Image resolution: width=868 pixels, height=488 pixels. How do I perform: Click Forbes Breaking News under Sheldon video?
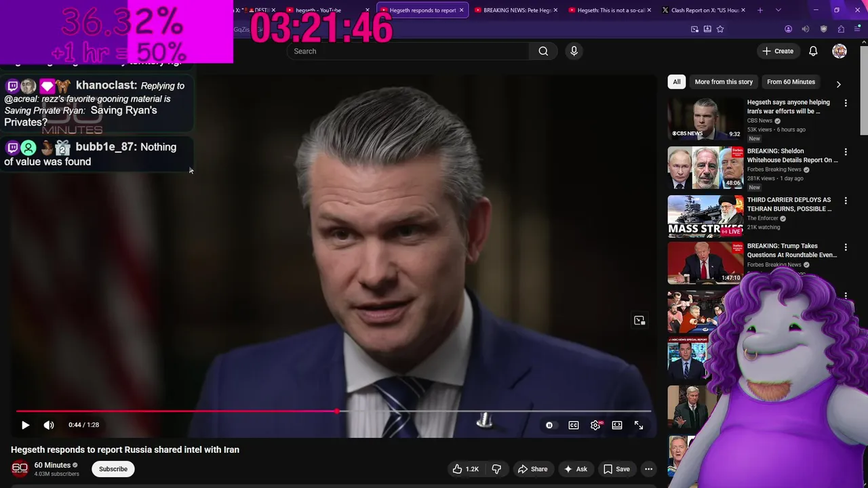[774, 169]
